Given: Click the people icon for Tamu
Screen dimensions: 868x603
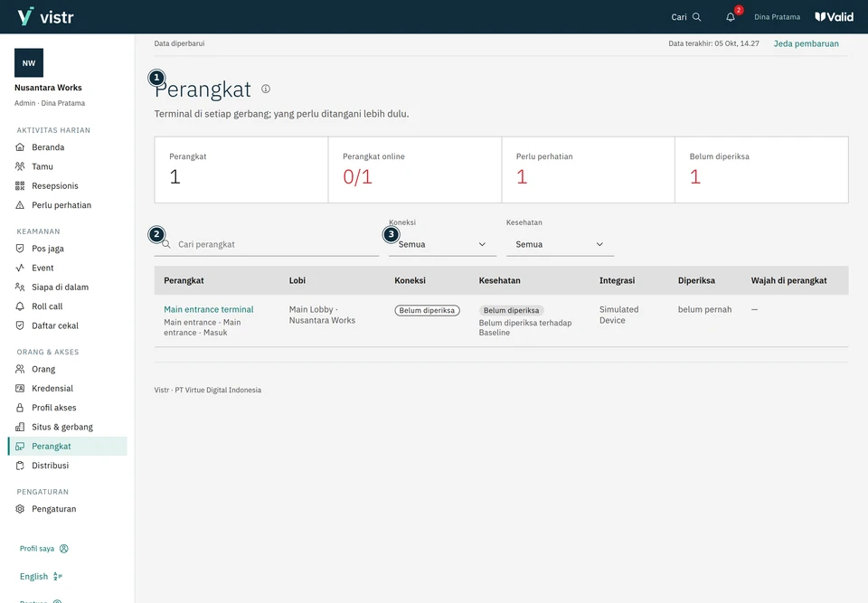Looking at the screenshot, I should 20,166.
